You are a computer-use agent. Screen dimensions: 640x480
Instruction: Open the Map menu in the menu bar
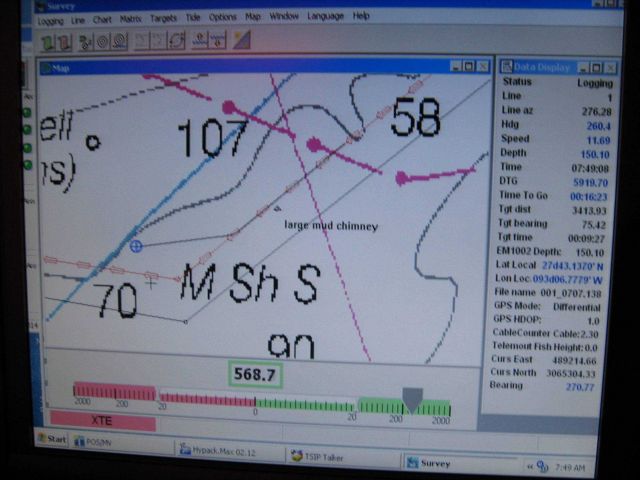[253, 17]
